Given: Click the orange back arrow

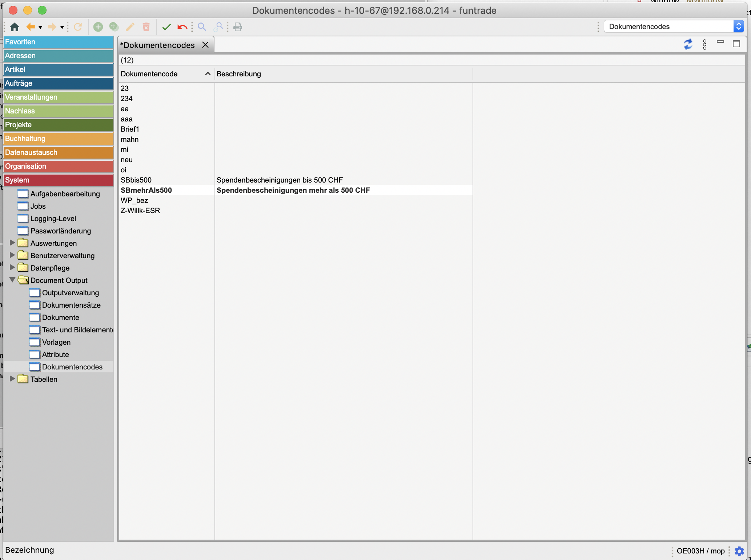Looking at the screenshot, I should click(x=31, y=27).
